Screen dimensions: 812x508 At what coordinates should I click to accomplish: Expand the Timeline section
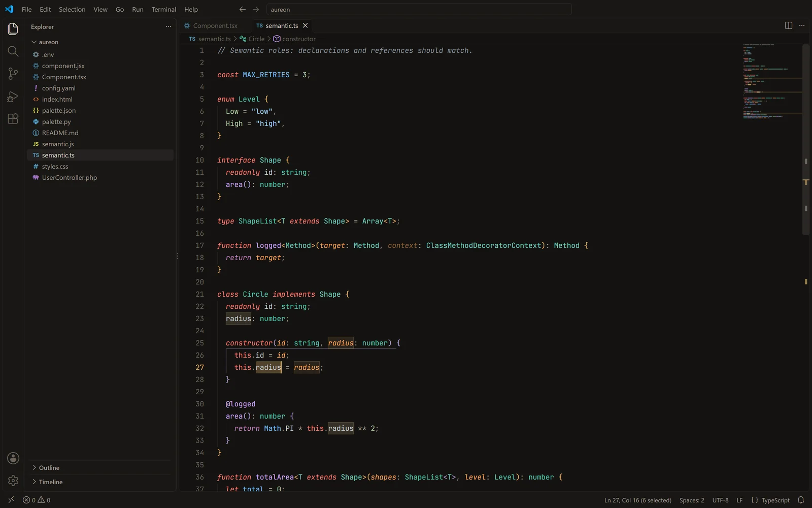tap(100, 482)
